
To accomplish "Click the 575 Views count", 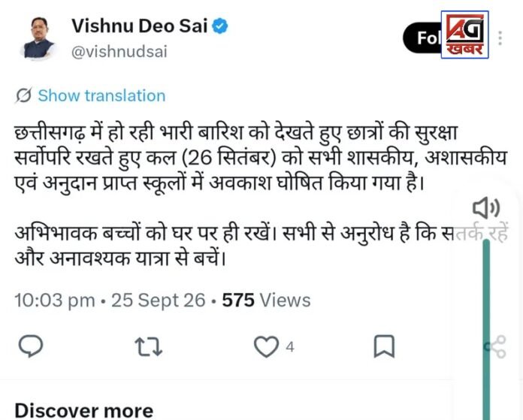I will (266, 300).
